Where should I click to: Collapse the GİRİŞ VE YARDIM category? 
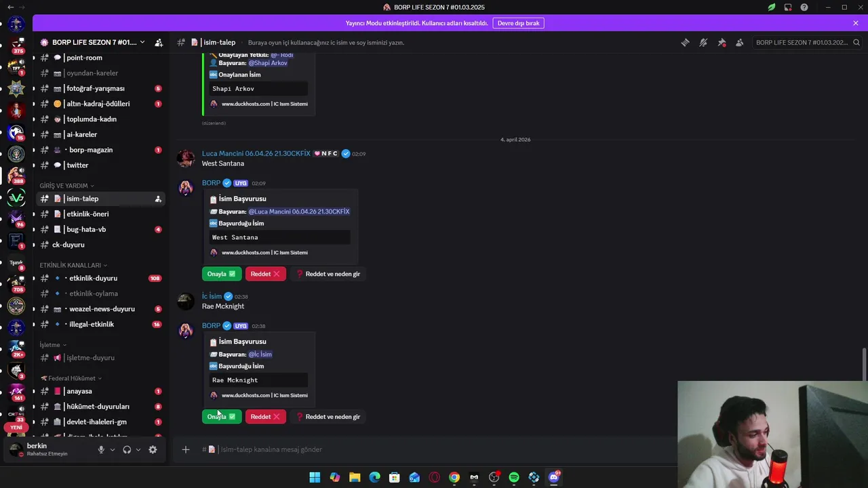pyautogui.click(x=66, y=186)
